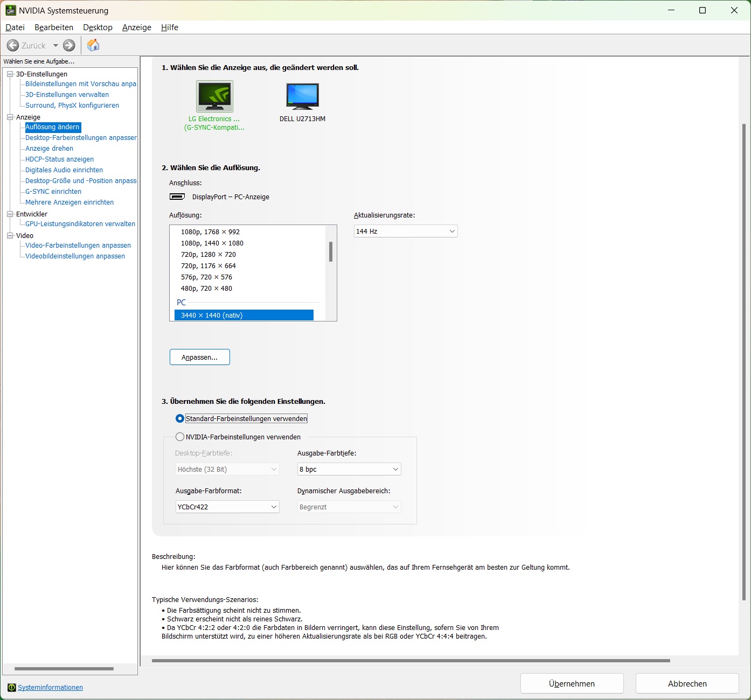Select resolution 480p, 720 × 480

(206, 289)
